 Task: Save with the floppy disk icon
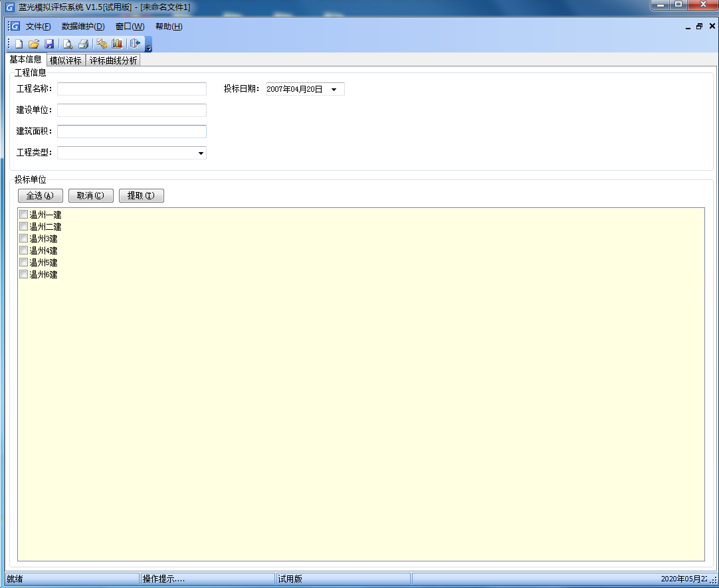tap(49, 44)
